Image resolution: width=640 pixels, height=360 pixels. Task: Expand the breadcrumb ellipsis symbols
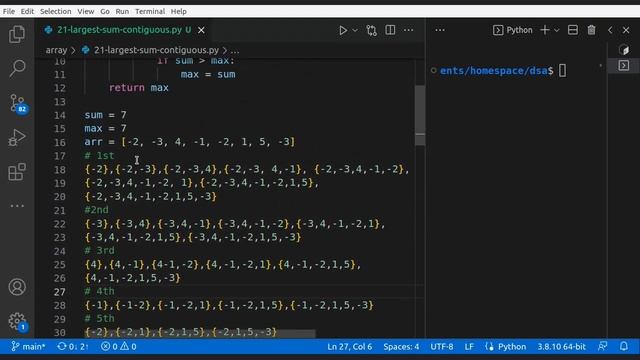(235, 51)
